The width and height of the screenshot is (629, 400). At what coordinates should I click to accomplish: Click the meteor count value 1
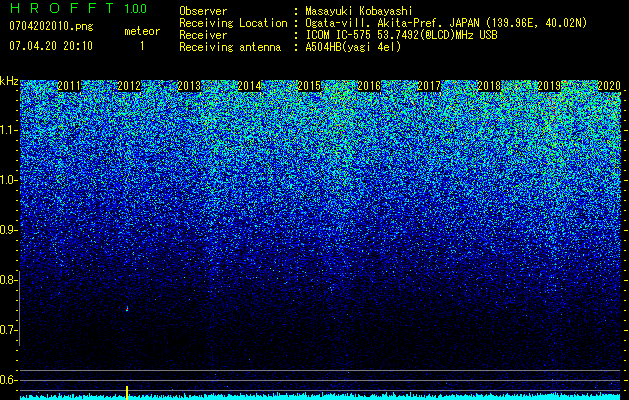pos(142,46)
